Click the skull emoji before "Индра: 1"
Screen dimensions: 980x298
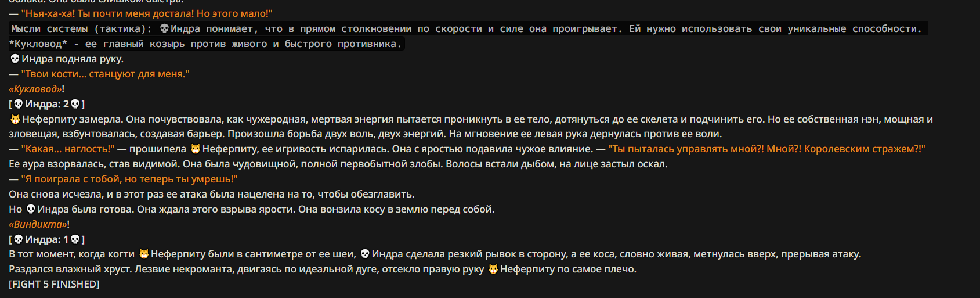coord(18,239)
